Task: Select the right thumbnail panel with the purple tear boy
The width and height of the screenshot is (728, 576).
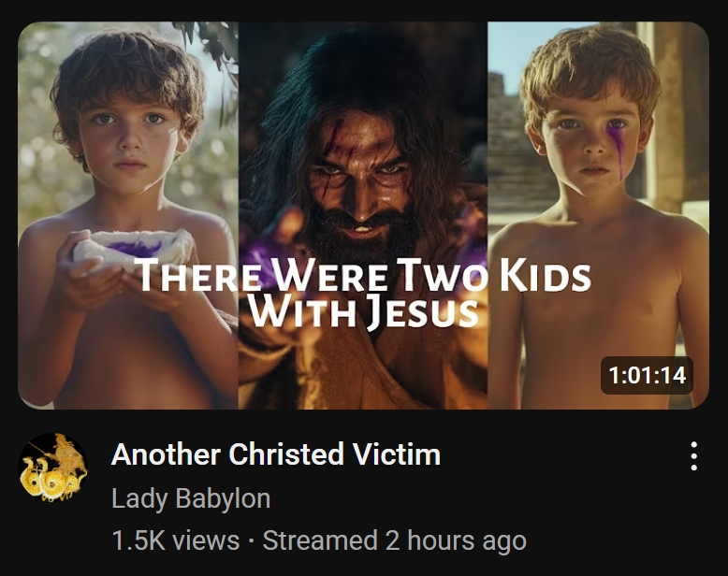Action: (x=599, y=216)
